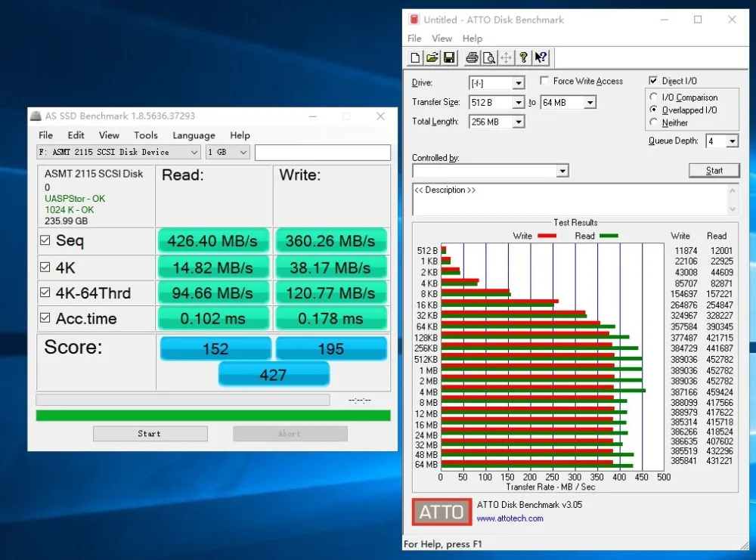Click the green Read legend swatch
Image resolution: width=756 pixels, height=560 pixels.
tap(609, 236)
